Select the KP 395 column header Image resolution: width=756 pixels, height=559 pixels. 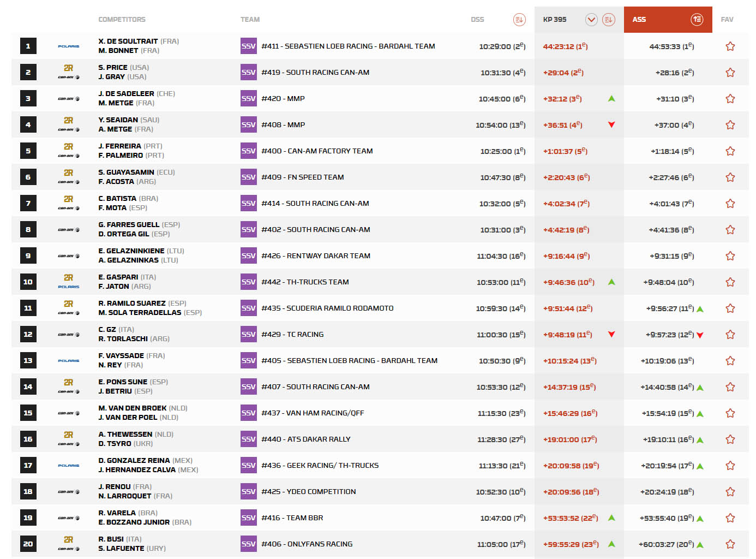pyautogui.click(x=555, y=20)
